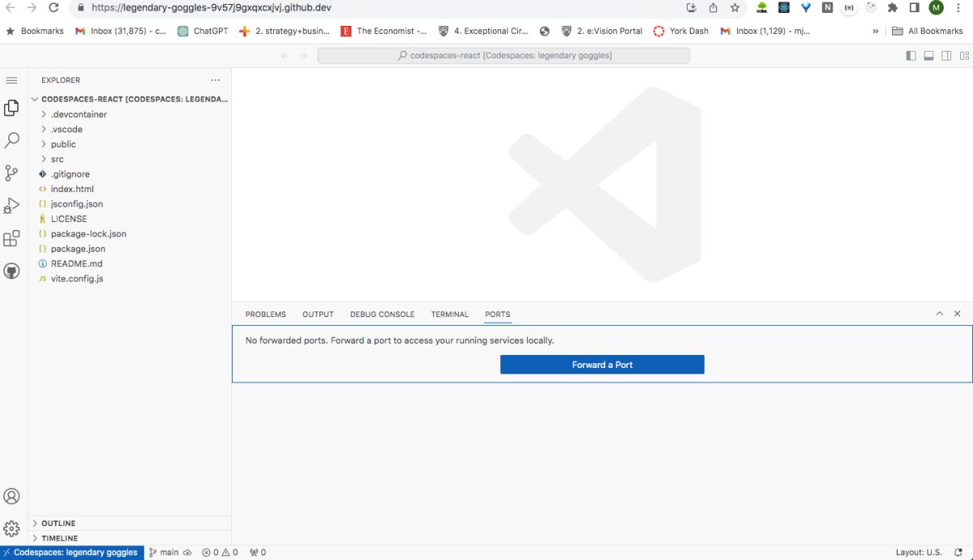This screenshot has width=973, height=560.
Task: Bookmark this page with the star icon
Action: click(735, 7)
